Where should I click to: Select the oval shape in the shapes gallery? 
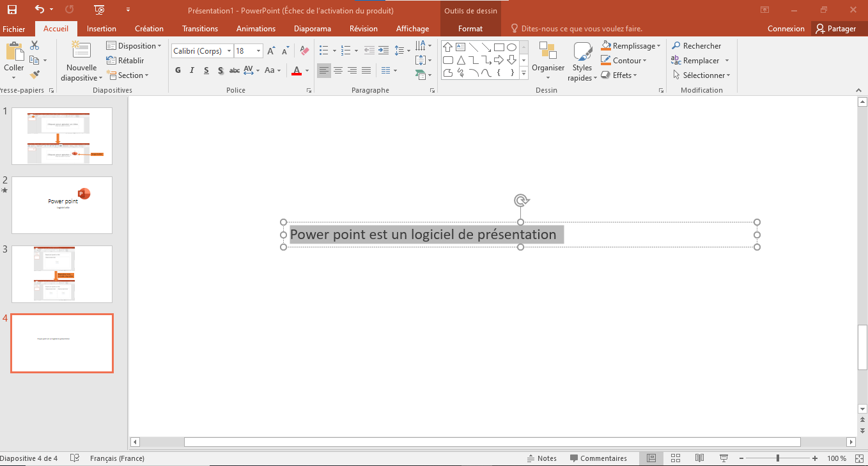coord(511,47)
